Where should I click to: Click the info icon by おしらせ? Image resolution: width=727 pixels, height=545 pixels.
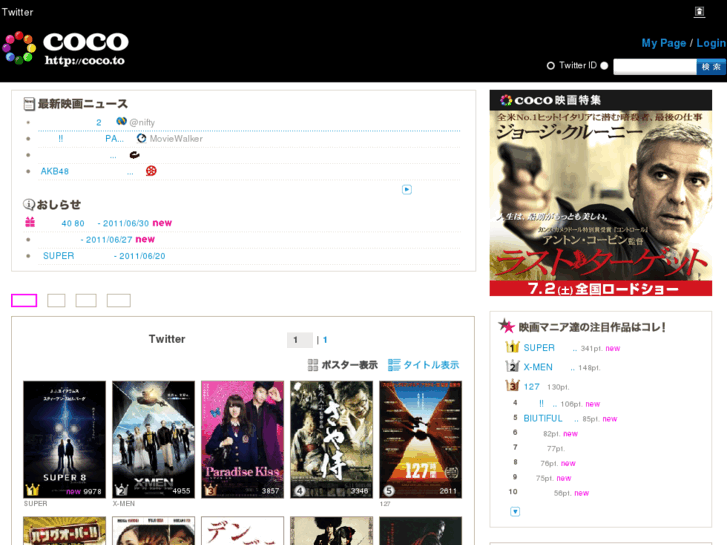[x=29, y=204]
